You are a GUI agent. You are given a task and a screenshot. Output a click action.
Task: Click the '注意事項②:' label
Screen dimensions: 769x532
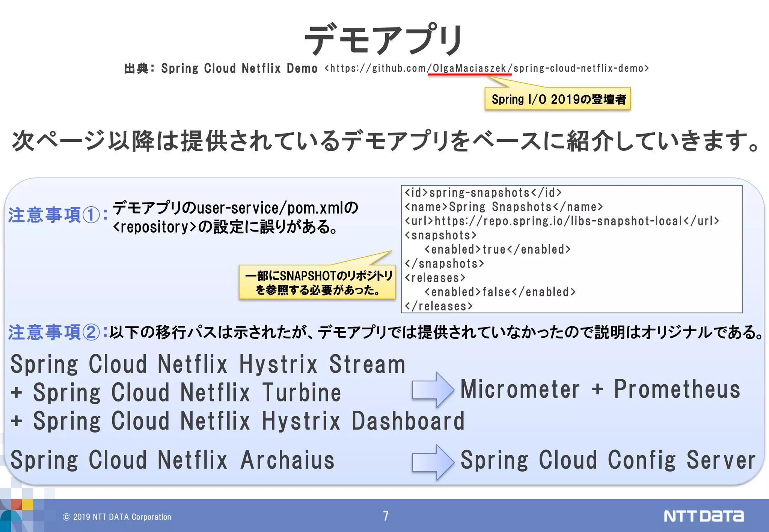59,332
